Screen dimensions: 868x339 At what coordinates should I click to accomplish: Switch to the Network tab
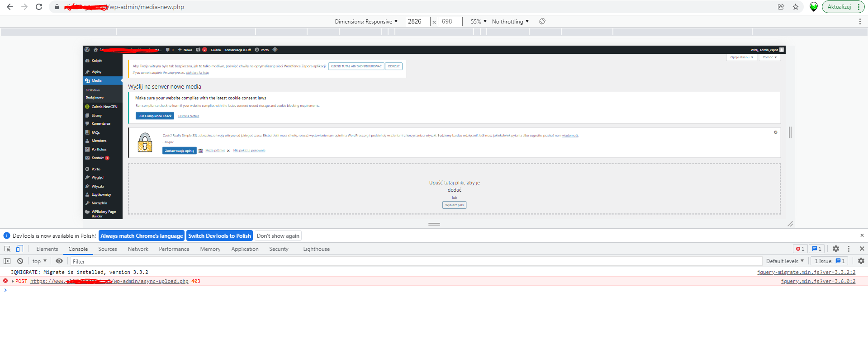click(x=138, y=249)
